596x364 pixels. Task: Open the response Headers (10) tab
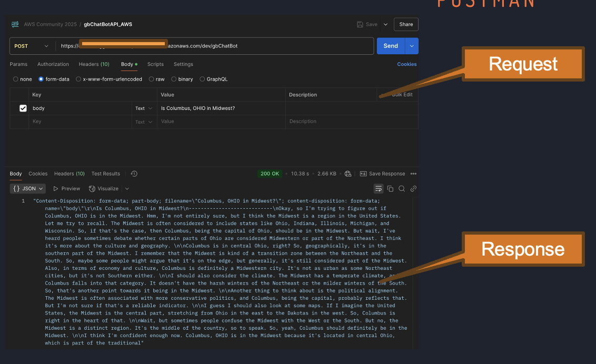(x=69, y=174)
